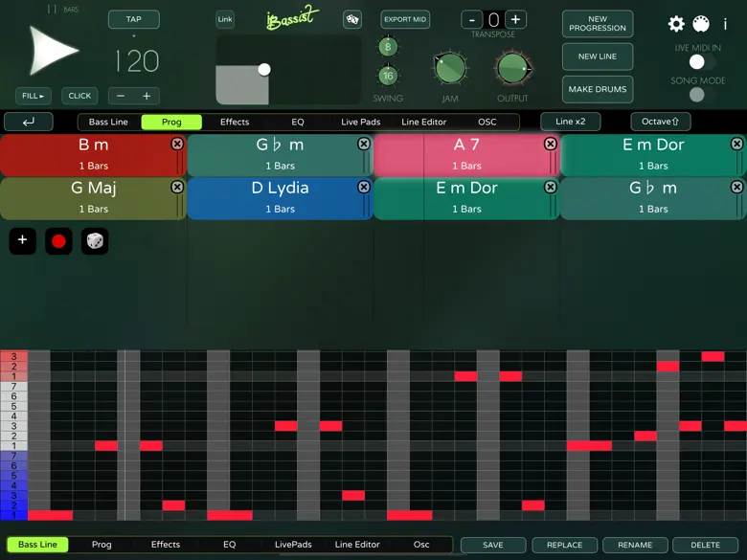Screen dimensions: 747x560
Task: Increase transpose with the plus button
Action: (515, 20)
